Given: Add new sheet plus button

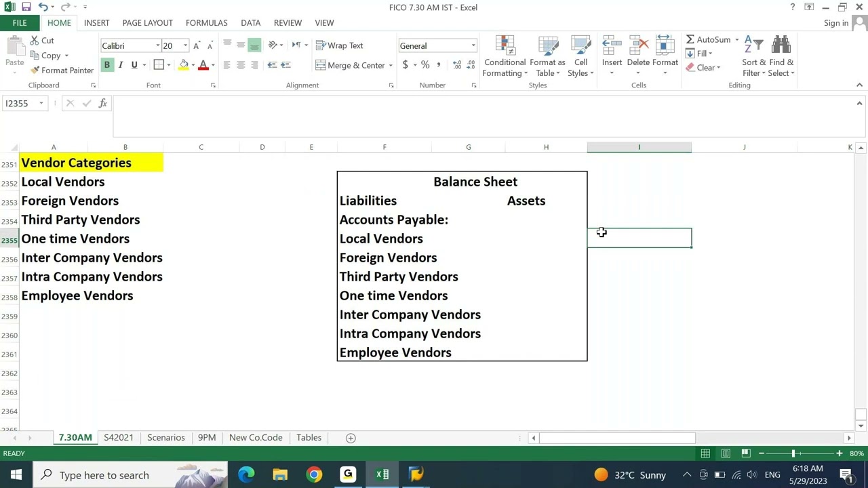Looking at the screenshot, I should point(351,438).
